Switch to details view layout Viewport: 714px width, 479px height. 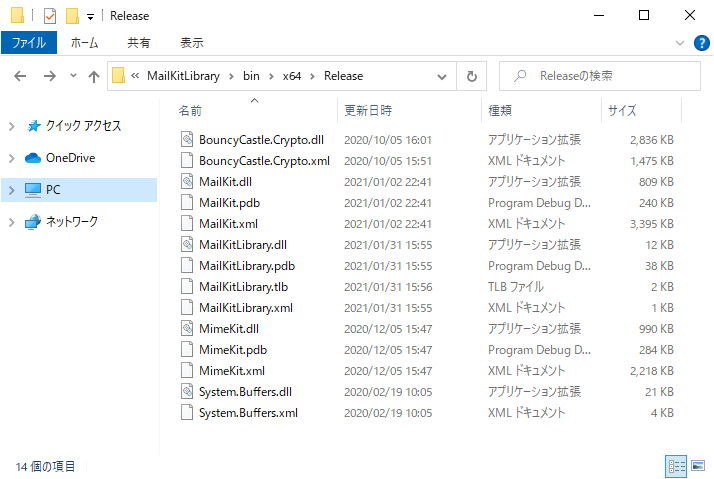click(x=676, y=466)
